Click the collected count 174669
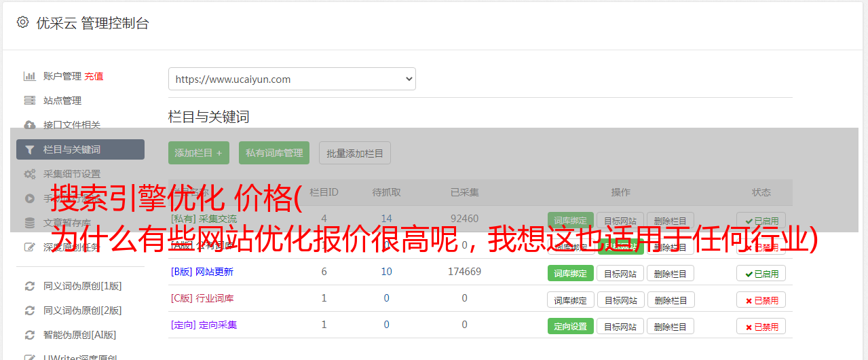 tap(465, 272)
